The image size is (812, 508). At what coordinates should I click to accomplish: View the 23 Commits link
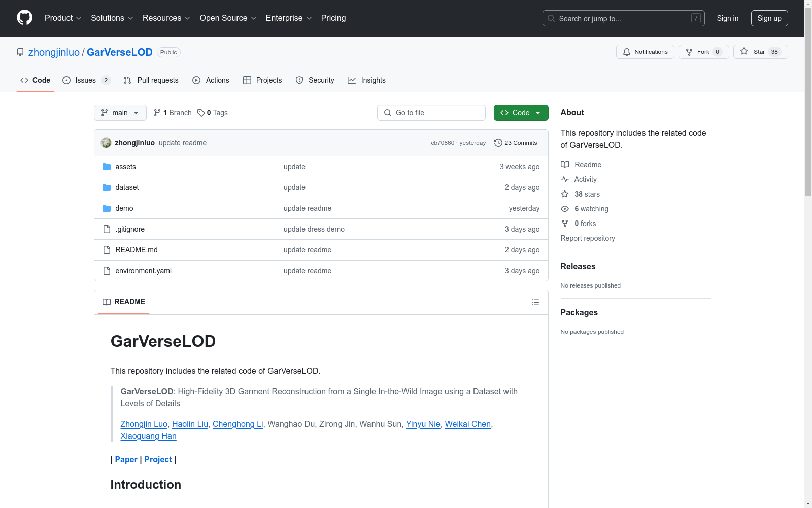[x=516, y=143]
